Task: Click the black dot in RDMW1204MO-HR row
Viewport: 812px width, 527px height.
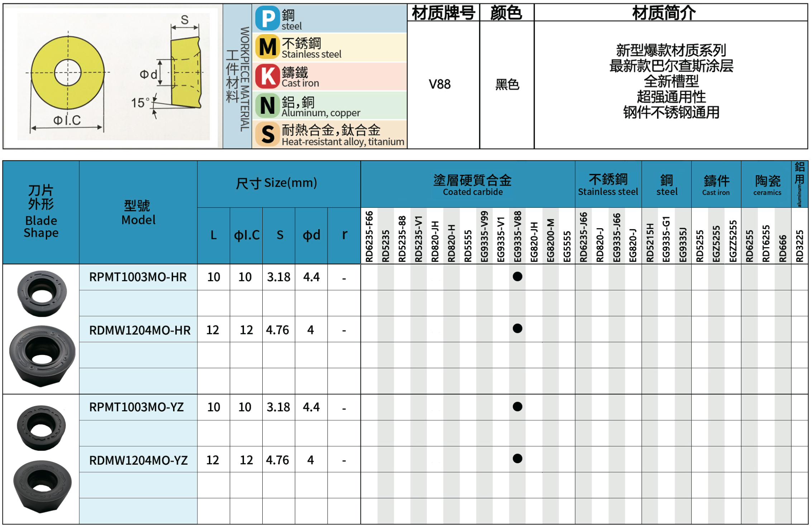Action: point(517,329)
